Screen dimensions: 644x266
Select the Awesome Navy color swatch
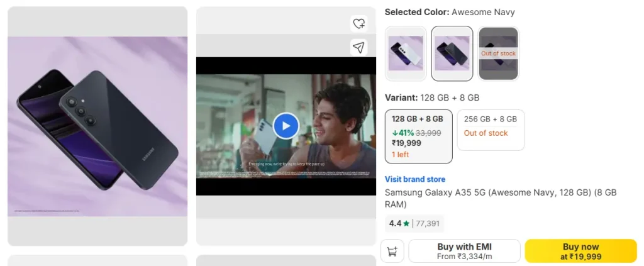click(452, 53)
